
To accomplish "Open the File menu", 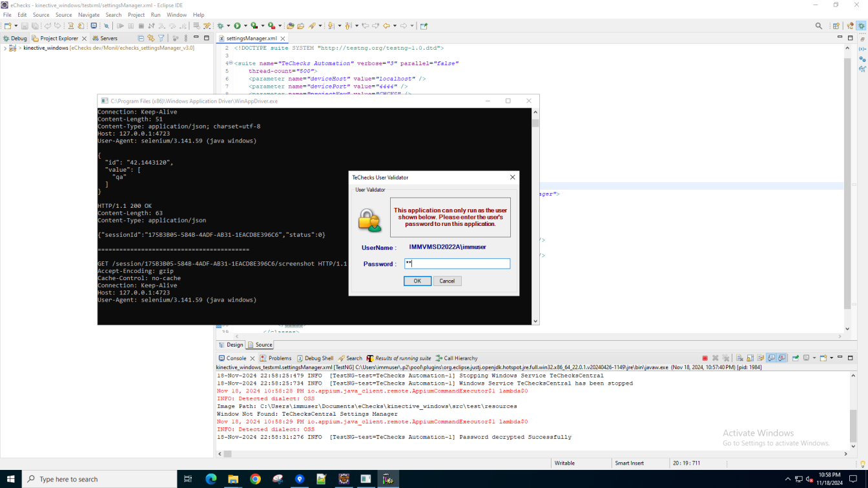I will pos(7,15).
